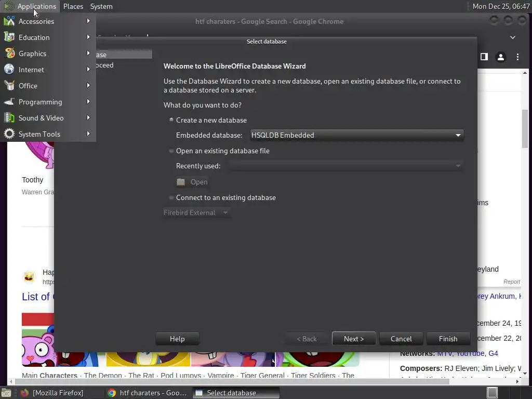Choose Education in Applications menu
The image size is (532, 399).
tap(47, 37)
